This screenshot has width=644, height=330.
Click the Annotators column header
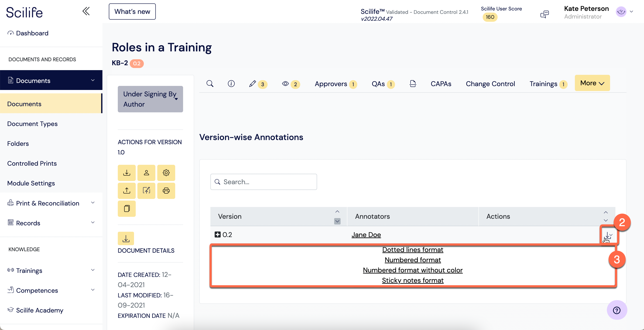pyautogui.click(x=412, y=216)
